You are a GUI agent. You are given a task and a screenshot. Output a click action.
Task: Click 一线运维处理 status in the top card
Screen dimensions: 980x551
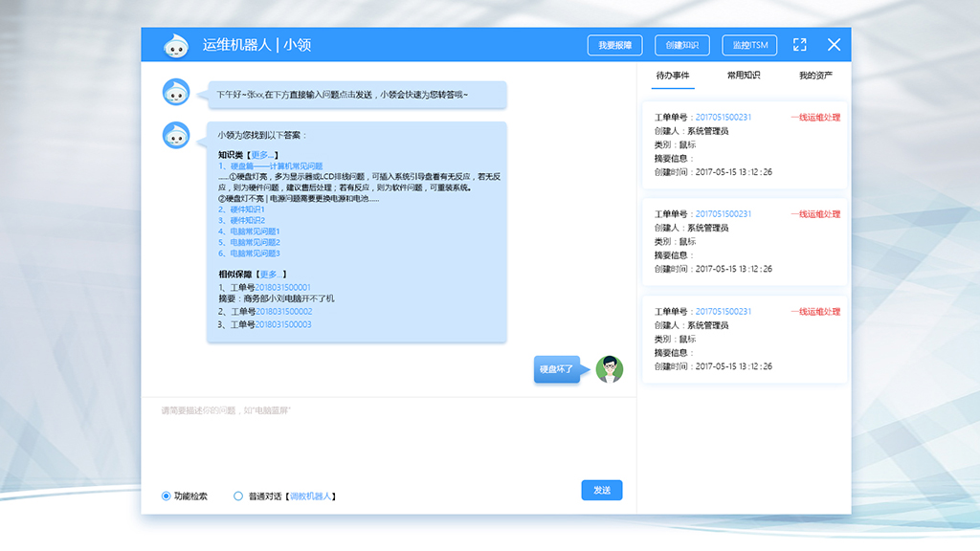pos(815,118)
